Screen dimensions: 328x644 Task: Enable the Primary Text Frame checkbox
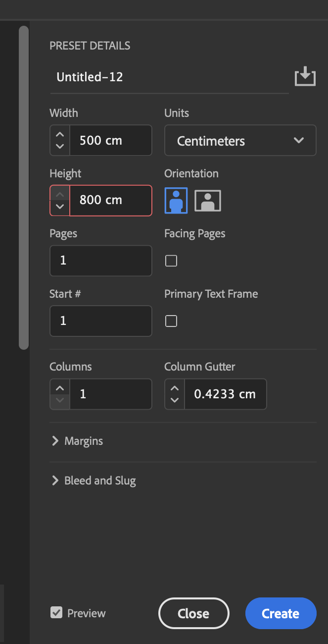(171, 321)
